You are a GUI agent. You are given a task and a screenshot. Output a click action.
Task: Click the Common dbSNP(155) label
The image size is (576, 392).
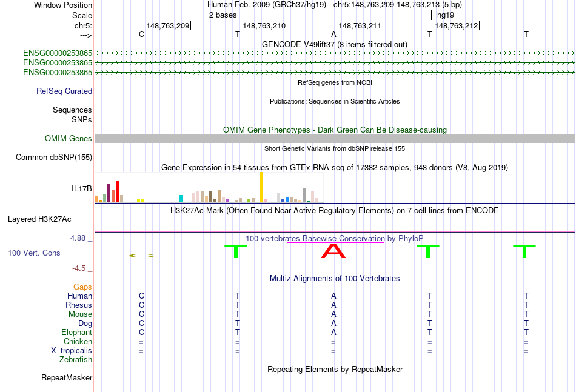point(53,157)
